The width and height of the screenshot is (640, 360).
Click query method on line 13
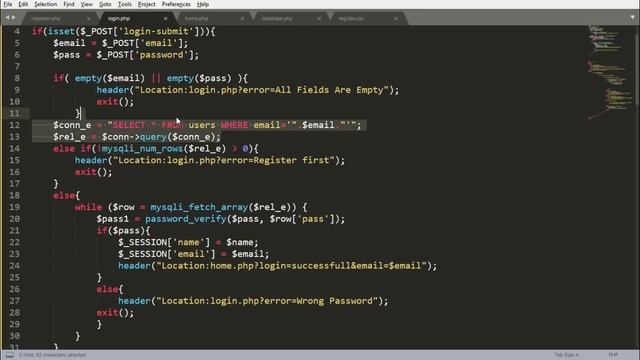click(x=153, y=137)
